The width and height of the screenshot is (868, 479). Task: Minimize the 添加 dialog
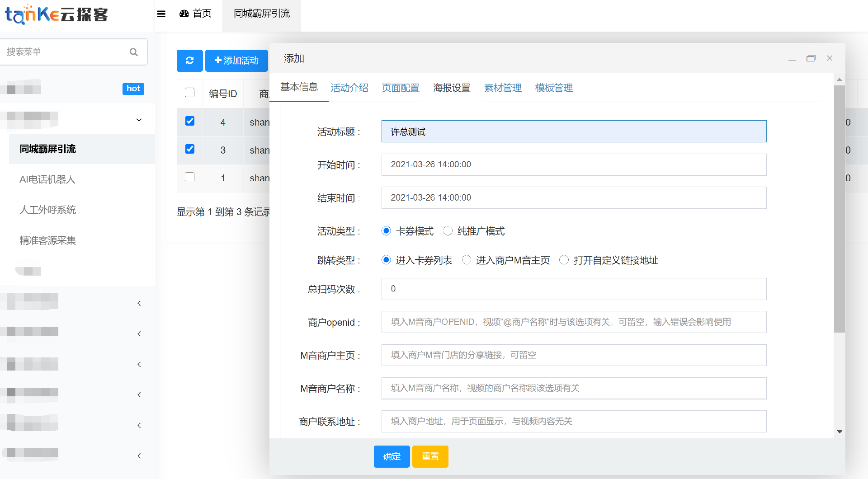pos(792,59)
